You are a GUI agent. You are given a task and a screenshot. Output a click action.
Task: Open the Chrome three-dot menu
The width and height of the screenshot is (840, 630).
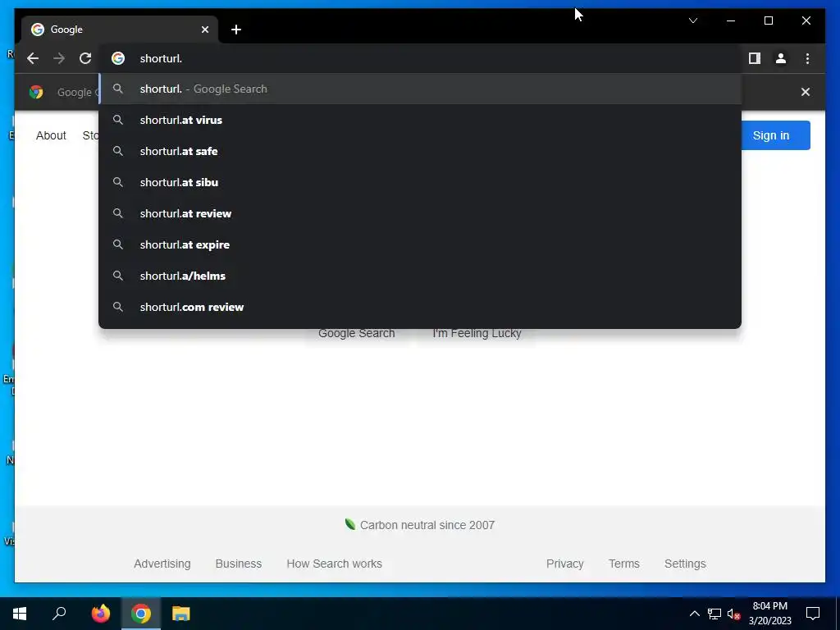(807, 58)
